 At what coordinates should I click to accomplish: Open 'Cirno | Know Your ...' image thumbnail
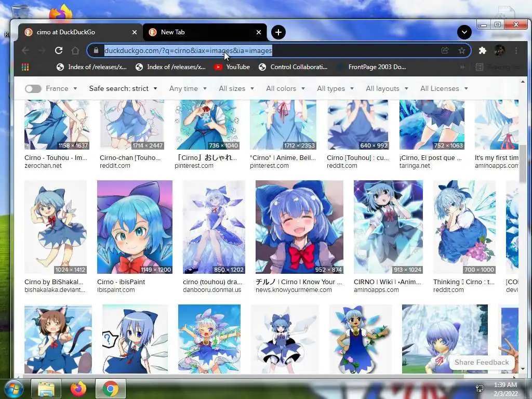click(x=299, y=227)
